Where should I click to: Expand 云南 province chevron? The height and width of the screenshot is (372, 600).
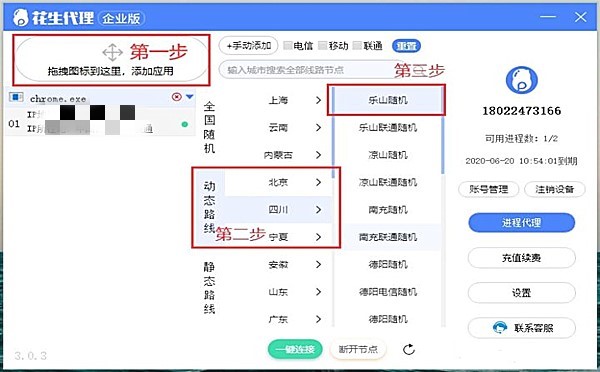click(318, 127)
